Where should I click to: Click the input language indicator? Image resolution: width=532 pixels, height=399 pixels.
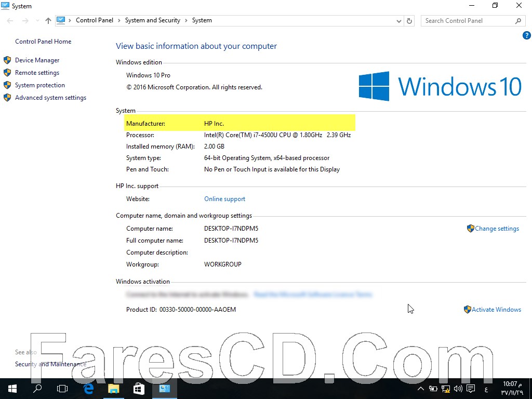coord(486,389)
